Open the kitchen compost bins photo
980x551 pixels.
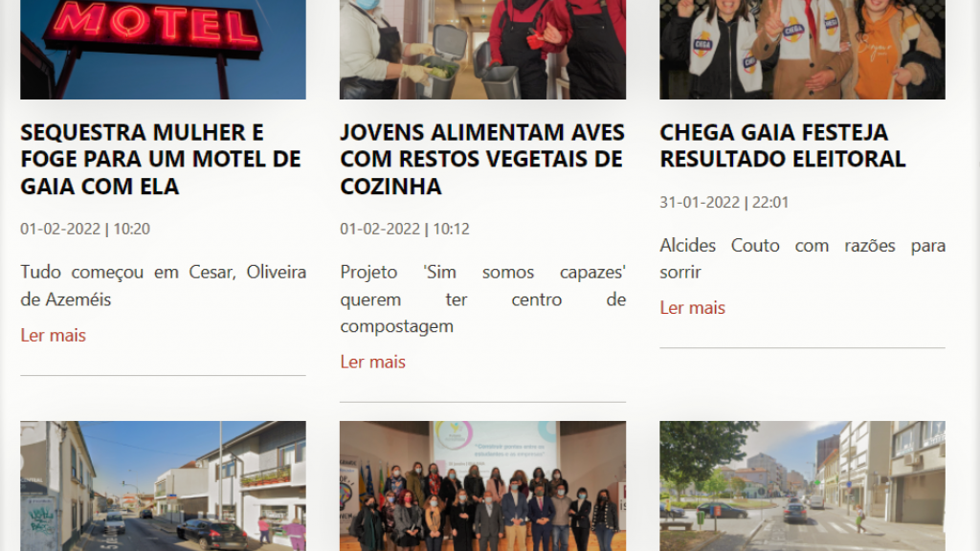point(482,50)
